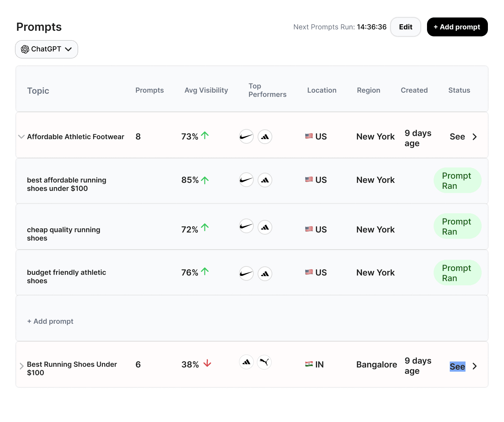Click 'Best Running Shoes Under $100' topic name
Screen dimensions: 504x422
pos(72,369)
